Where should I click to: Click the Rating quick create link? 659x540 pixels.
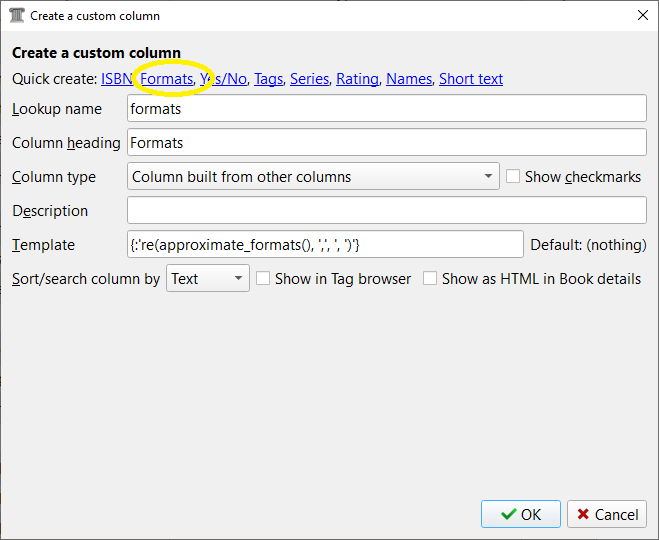click(357, 79)
